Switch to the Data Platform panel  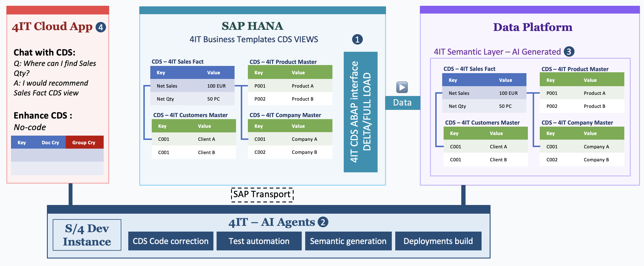533,27
